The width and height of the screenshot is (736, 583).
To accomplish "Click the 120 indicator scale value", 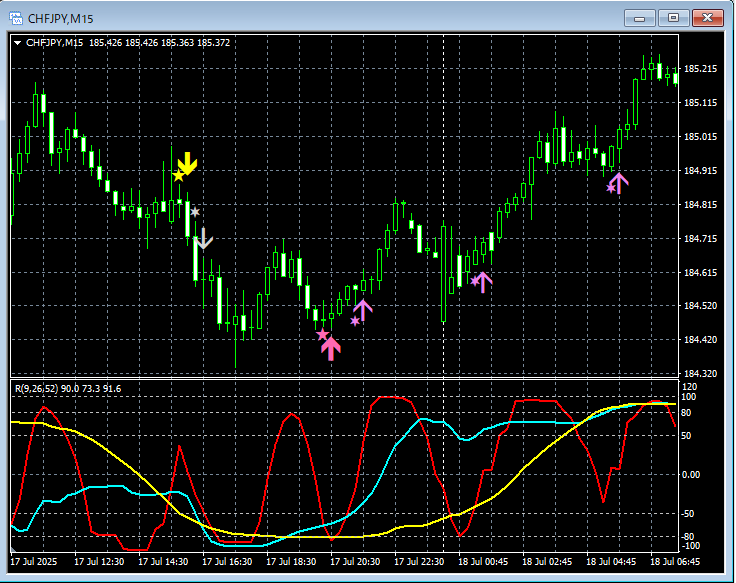I will [x=690, y=387].
